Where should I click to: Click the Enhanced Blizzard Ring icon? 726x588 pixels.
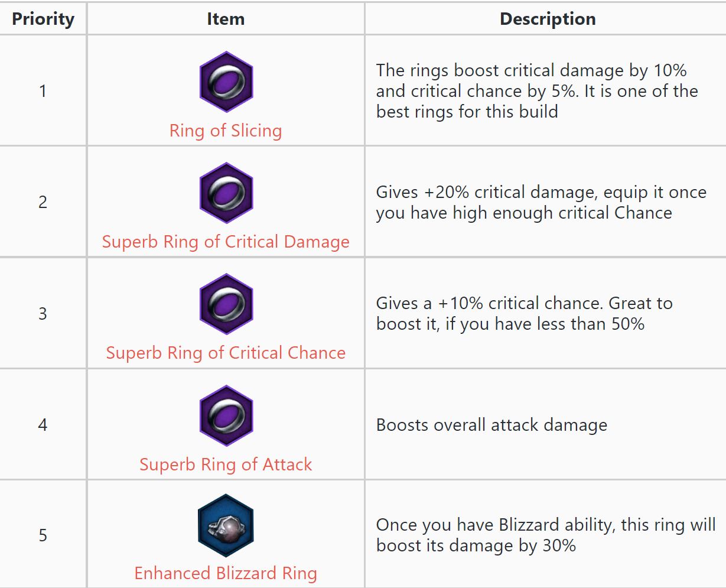(226, 526)
